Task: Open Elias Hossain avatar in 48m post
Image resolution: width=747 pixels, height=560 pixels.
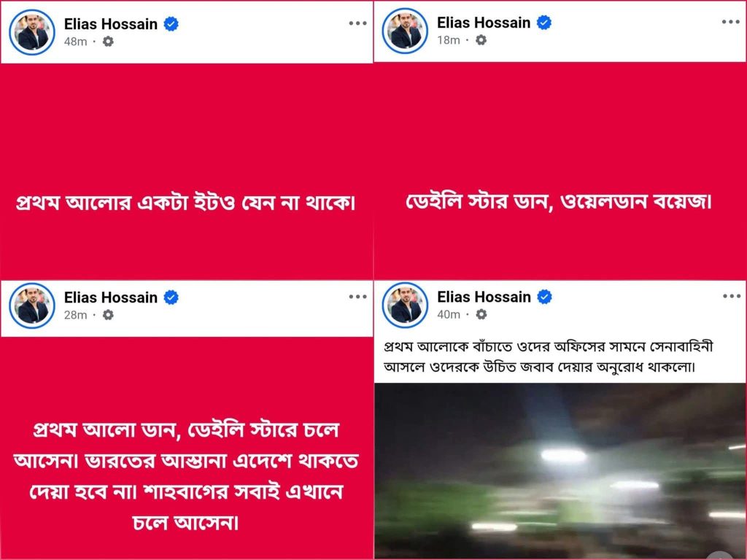Action: (32, 32)
